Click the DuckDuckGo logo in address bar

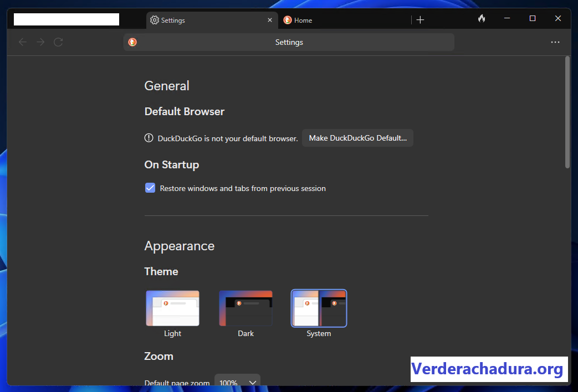pyautogui.click(x=132, y=42)
